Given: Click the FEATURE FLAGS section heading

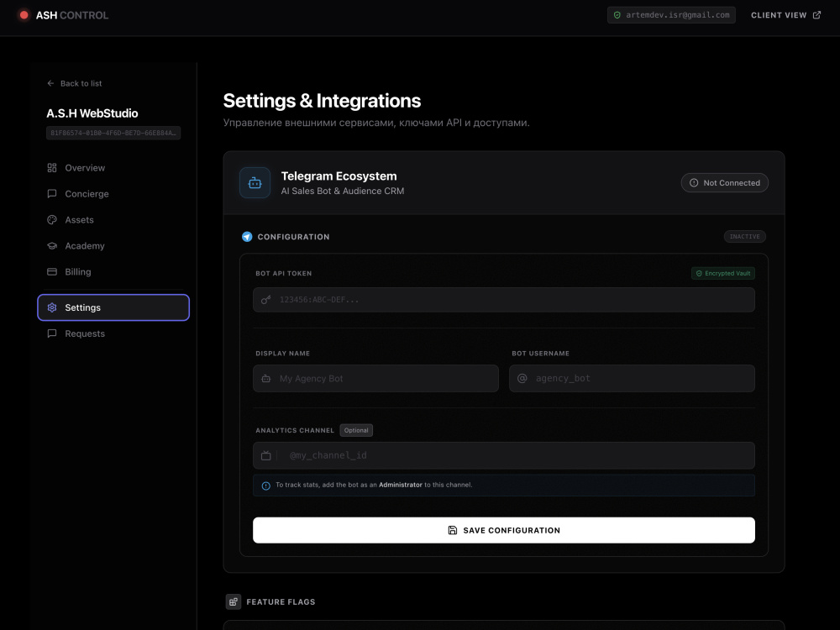Looking at the screenshot, I should point(281,601).
